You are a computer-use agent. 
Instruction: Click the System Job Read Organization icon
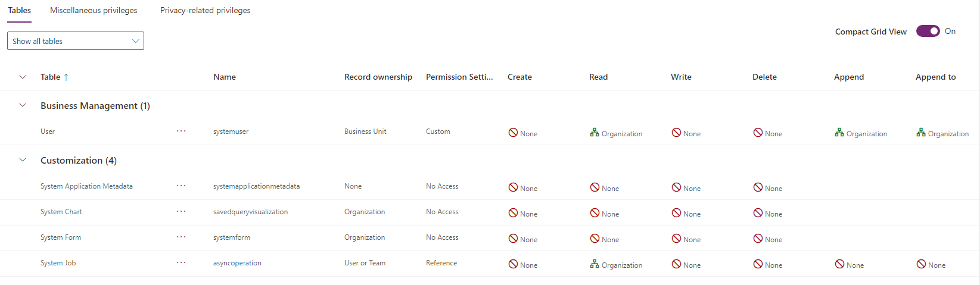pos(594,264)
